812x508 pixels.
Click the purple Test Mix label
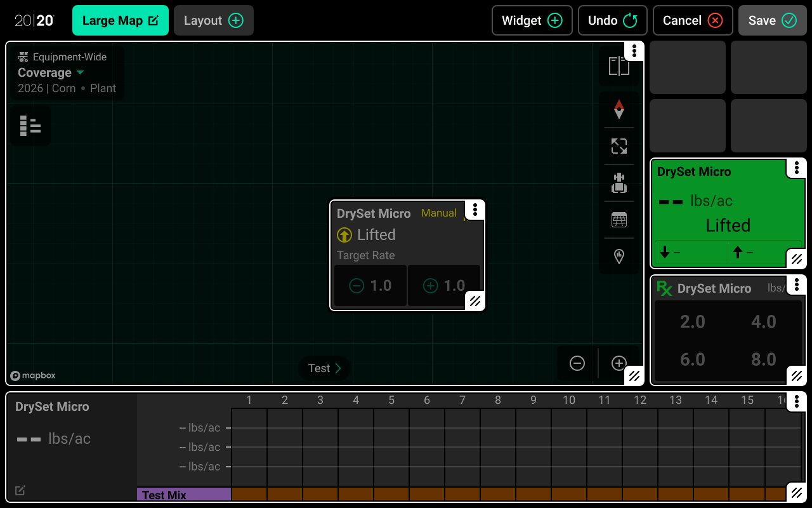[184, 495]
